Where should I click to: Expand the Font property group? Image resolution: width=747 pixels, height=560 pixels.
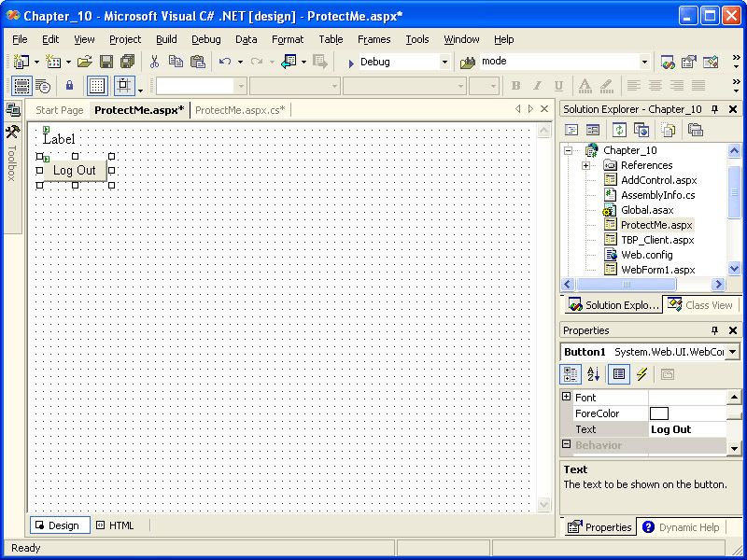click(566, 398)
